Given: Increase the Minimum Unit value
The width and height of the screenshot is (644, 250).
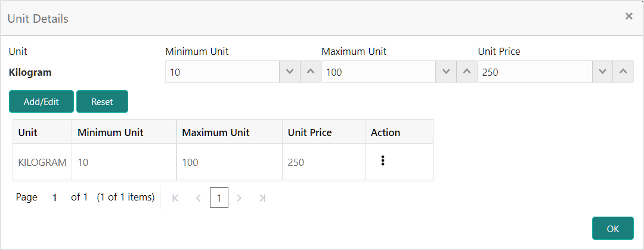Looking at the screenshot, I should pos(310,72).
